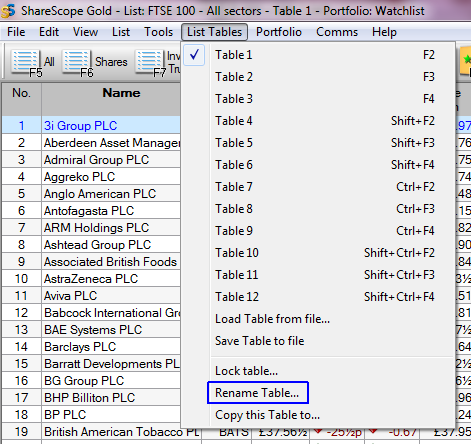
Task: Switch to Table 4
Action: point(318,121)
